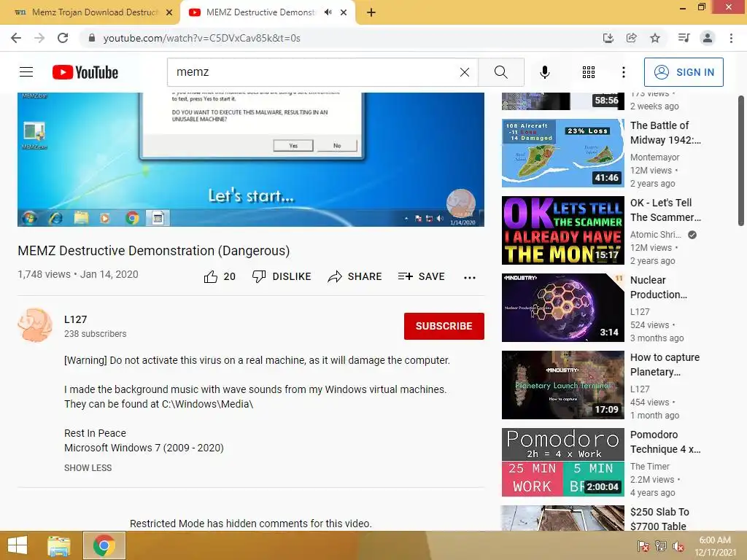This screenshot has height=560, width=747.
Task: Open Chrome profile avatar
Action: click(708, 38)
